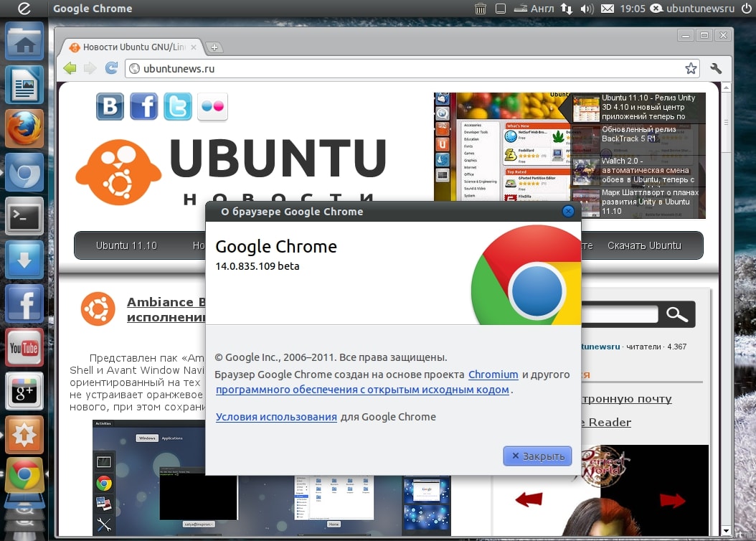
Task: Go back with the green back arrow
Action: pyautogui.click(x=70, y=68)
